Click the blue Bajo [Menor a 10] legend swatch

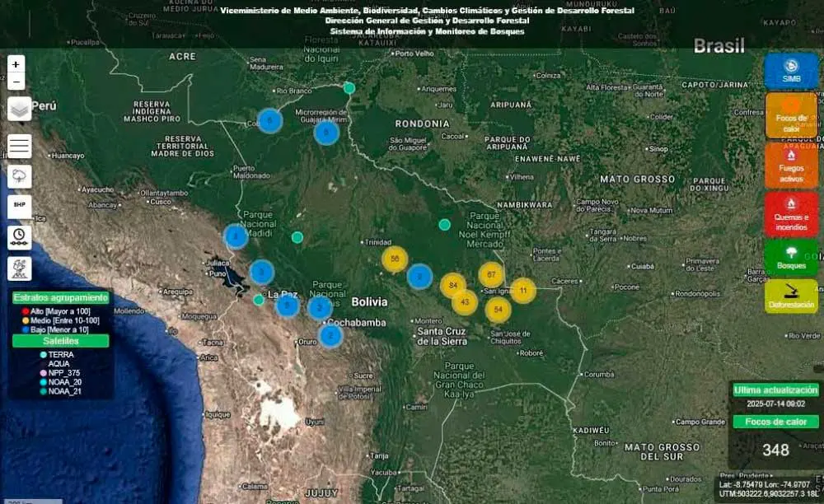(26, 329)
